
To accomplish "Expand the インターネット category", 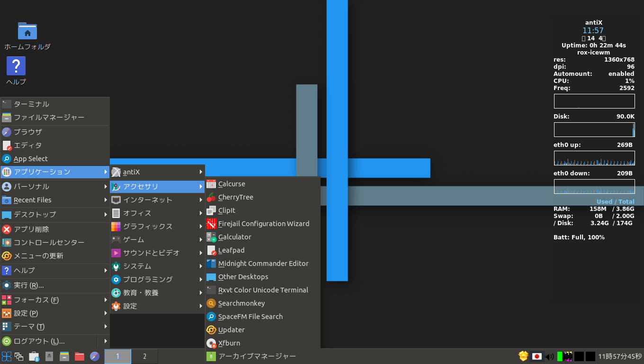I will coord(157,200).
